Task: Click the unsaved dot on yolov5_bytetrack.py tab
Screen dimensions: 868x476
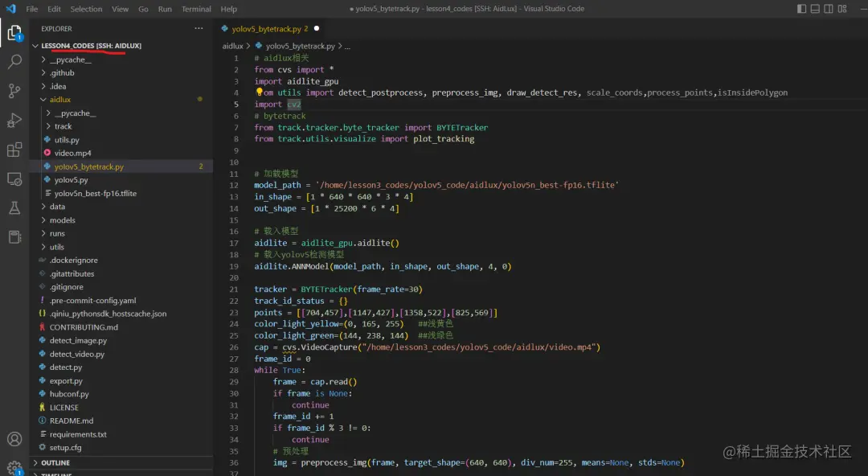Action: click(x=317, y=28)
